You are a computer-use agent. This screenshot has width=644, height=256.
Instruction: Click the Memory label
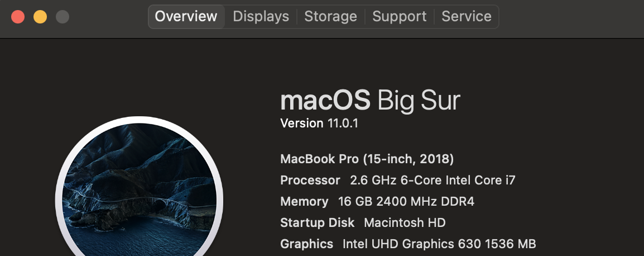click(x=304, y=202)
